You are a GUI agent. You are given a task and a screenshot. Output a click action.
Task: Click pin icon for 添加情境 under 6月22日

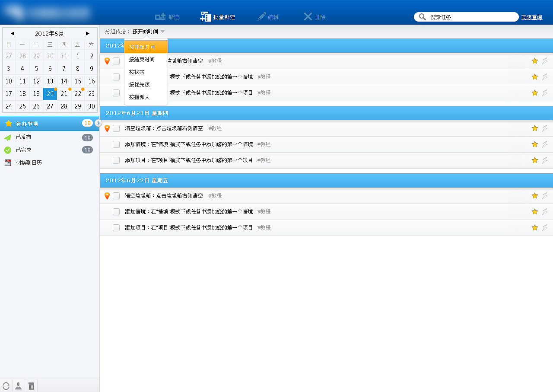click(545, 212)
